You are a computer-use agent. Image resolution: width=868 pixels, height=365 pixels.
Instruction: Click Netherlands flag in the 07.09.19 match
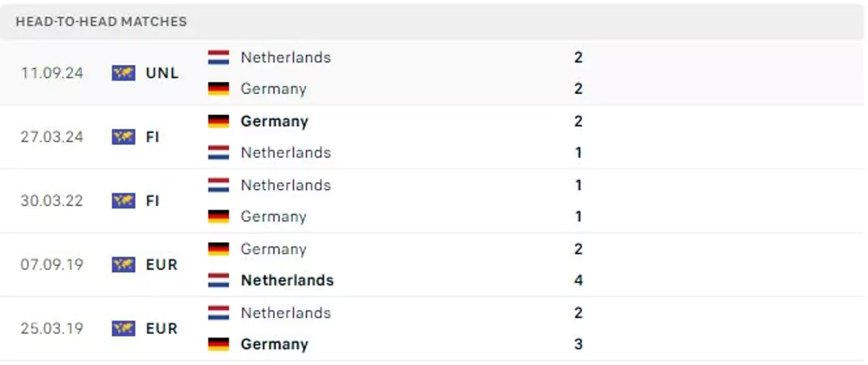218,280
